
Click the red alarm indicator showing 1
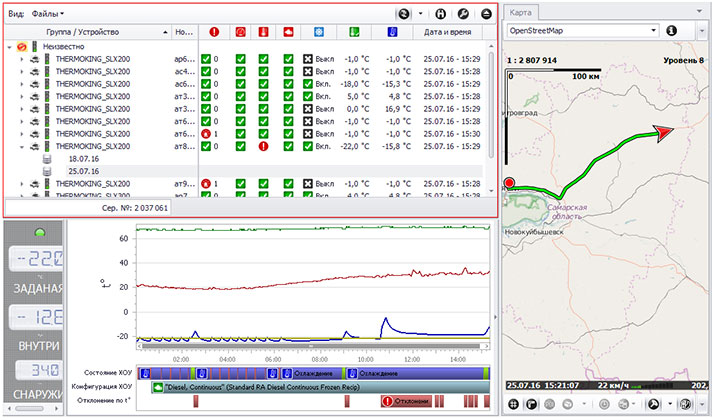pyautogui.click(x=207, y=133)
